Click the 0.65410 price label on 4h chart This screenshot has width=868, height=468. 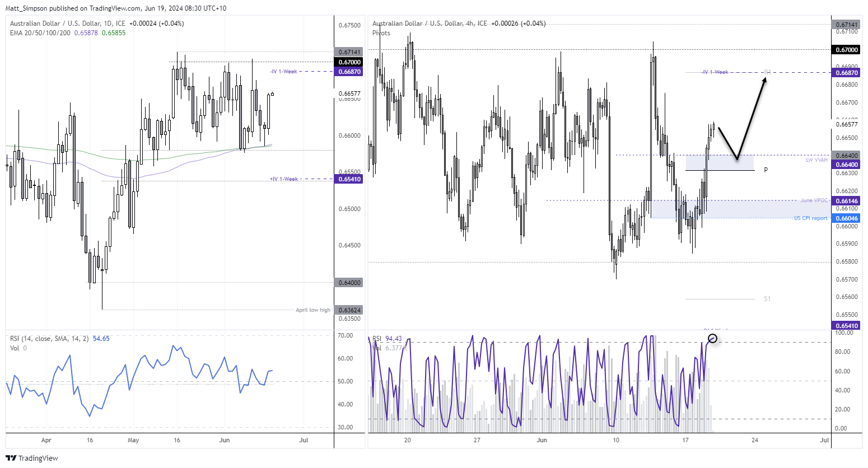pos(846,326)
